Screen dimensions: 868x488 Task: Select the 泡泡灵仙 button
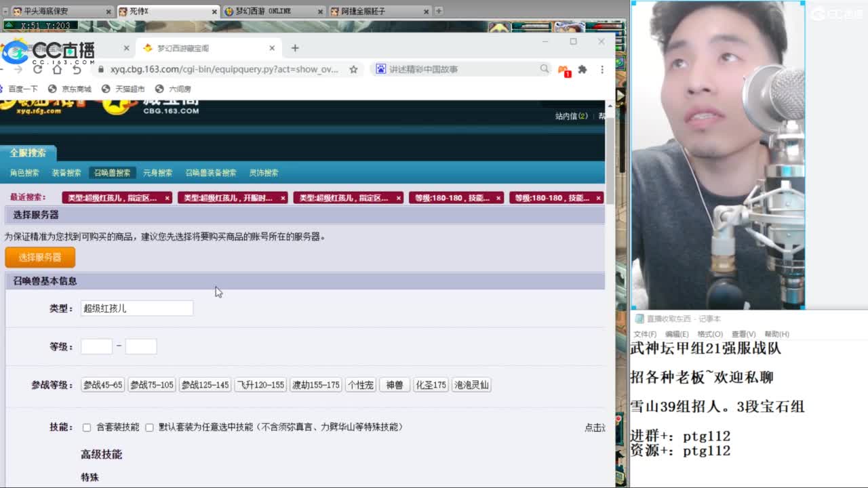click(471, 385)
